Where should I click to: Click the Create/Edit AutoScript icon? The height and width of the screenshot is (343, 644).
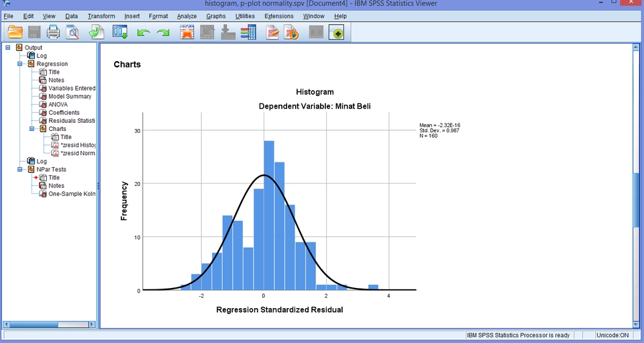click(272, 32)
